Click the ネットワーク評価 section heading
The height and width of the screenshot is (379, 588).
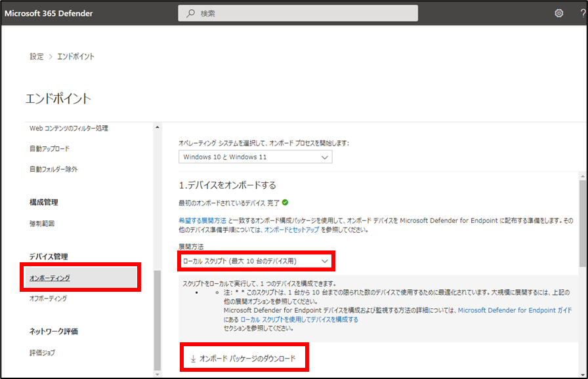point(54,331)
